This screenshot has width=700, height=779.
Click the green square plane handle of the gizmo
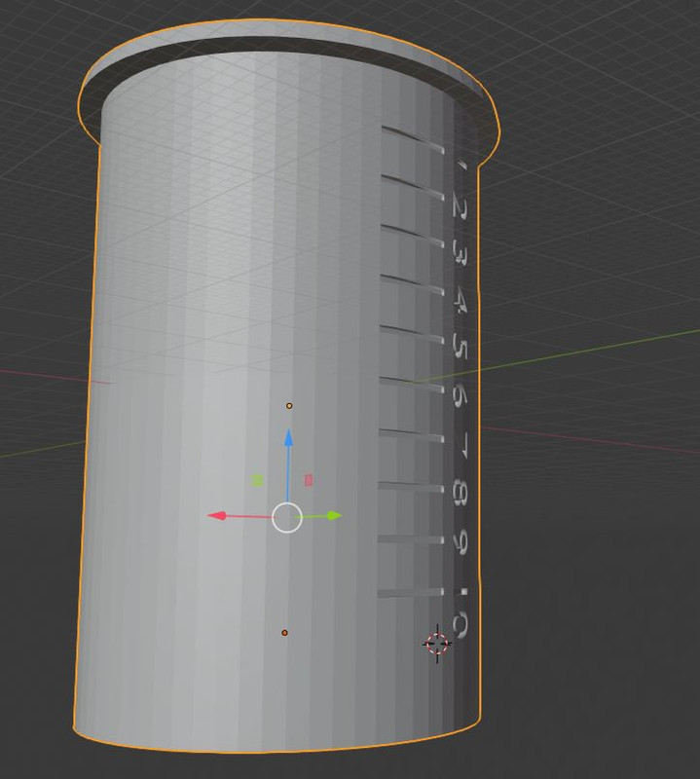[257, 480]
